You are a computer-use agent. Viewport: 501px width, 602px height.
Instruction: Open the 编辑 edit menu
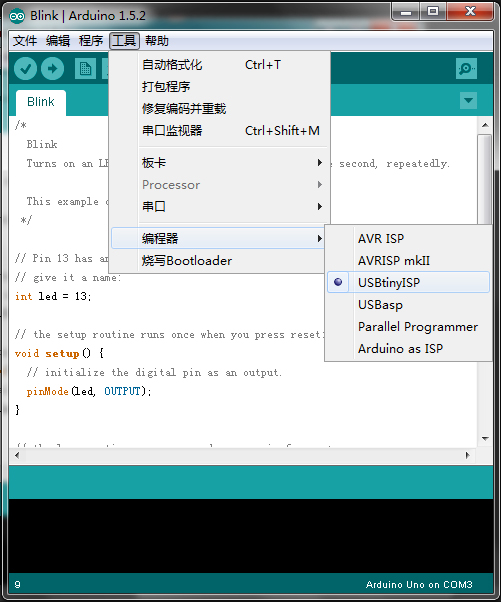pos(58,41)
